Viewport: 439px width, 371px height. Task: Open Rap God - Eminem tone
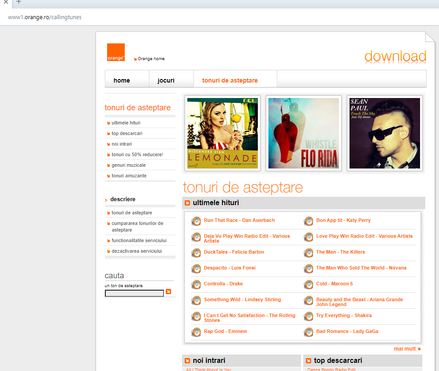coord(225,331)
